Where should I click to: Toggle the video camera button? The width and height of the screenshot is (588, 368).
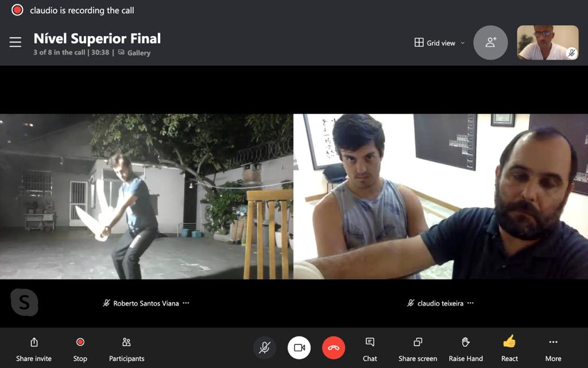tap(299, 348)
